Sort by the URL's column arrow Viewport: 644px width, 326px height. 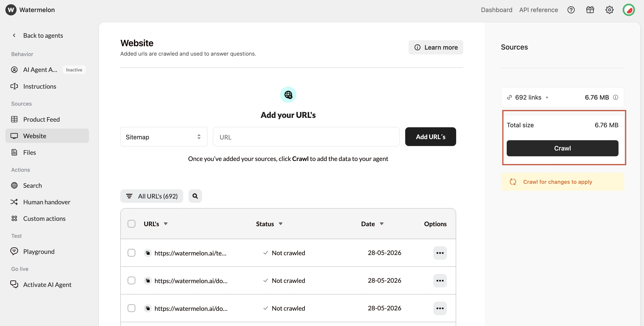(x=165, y=224)
